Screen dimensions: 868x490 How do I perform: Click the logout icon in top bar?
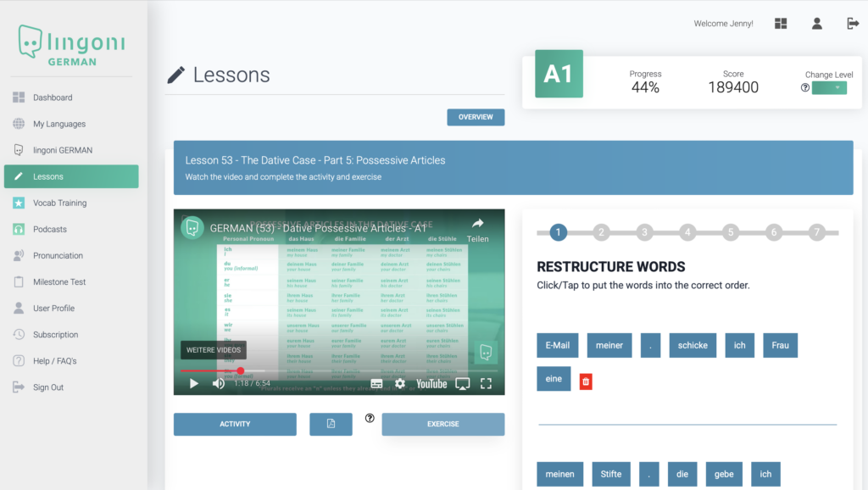(x=853, y=24)
